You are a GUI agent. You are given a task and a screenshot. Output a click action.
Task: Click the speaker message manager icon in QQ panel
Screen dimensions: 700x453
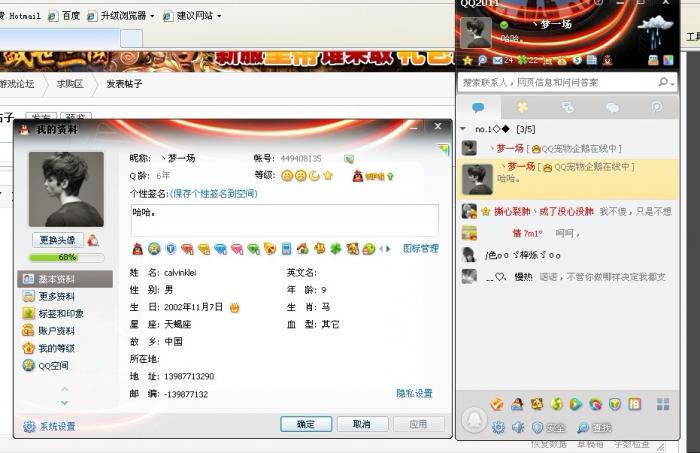click(518, 428)
